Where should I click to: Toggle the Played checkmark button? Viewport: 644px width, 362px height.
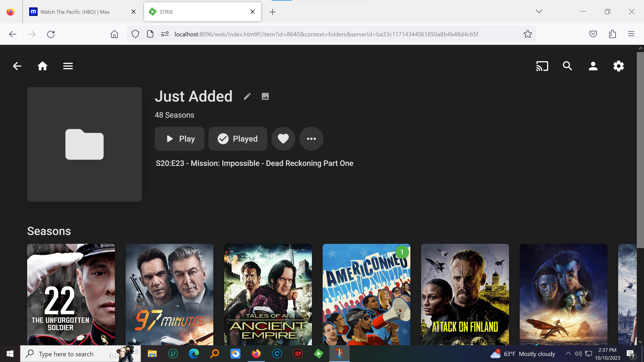(x=237, y=139)
